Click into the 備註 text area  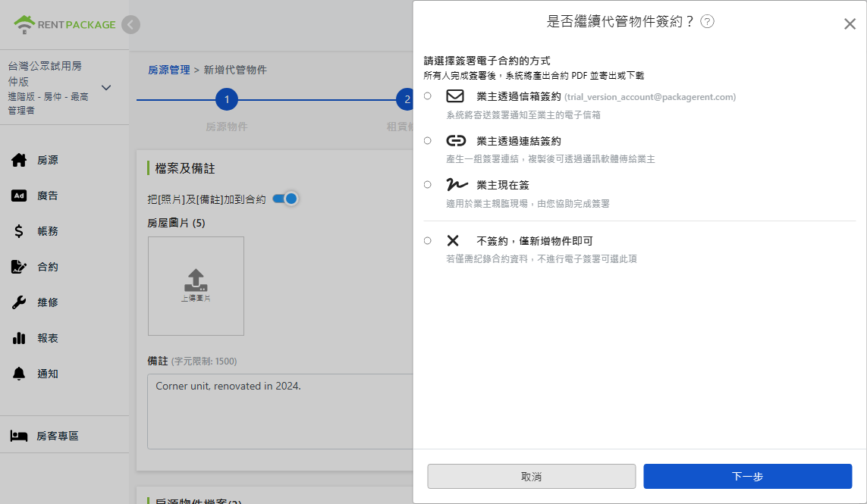(x=281, y=411)
